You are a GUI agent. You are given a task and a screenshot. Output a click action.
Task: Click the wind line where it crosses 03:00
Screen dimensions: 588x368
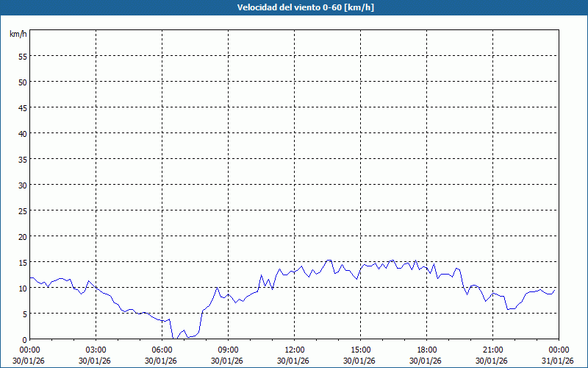click(96, 286)
